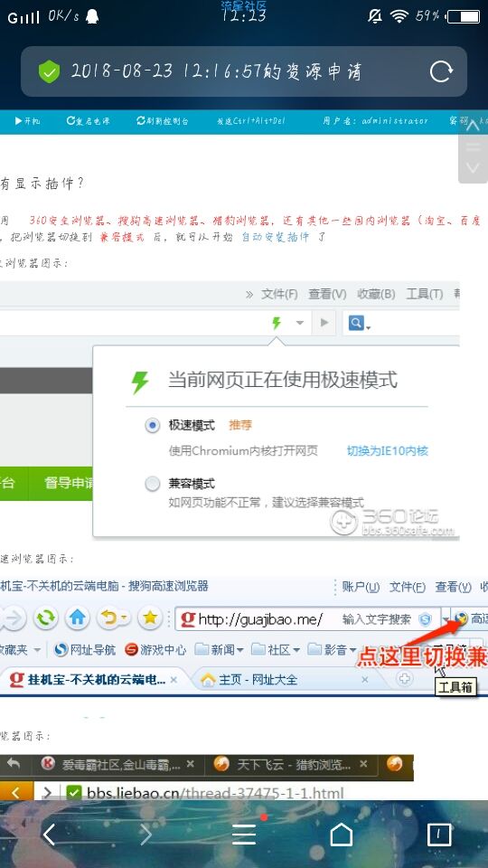This screenshot has width=488, height=868.
Task: Open the tab switcher showing 1
Action: click(x=439, y=835)
